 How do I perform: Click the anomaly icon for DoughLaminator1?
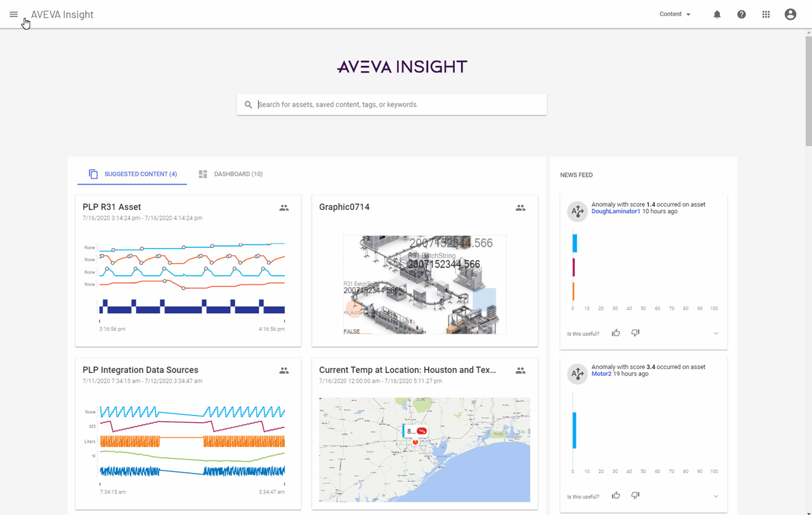577,212
